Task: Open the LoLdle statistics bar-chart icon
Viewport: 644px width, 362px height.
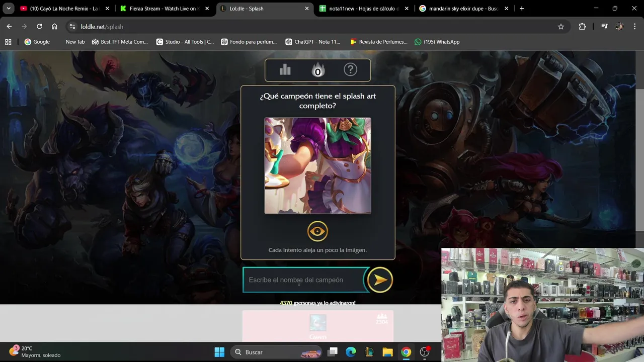Action: click(285, 70)
